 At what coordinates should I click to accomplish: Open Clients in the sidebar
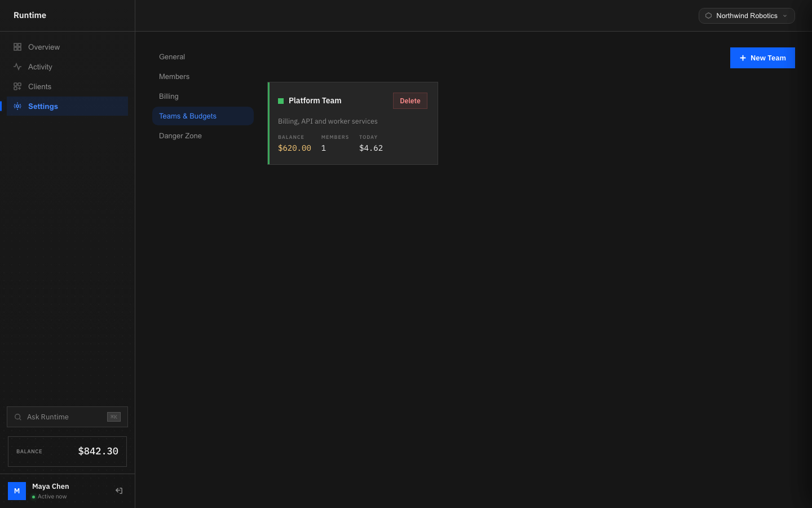pos(67,86)
